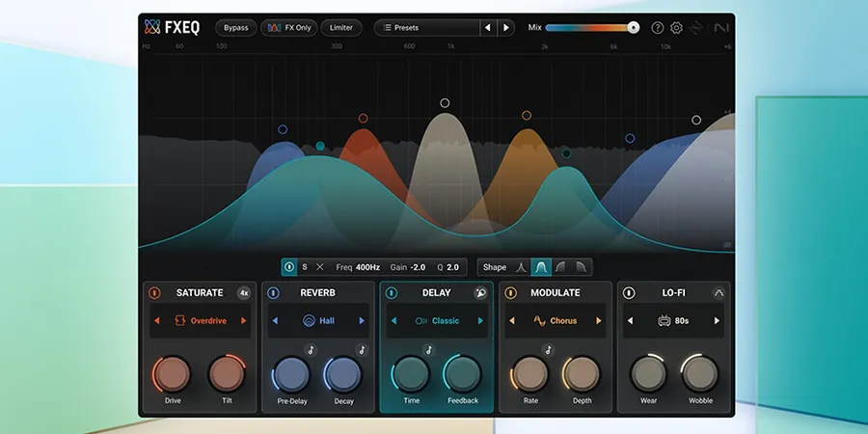Select the orange-red Saturate EQ node

pyautogui.click(x=364, y=118)
